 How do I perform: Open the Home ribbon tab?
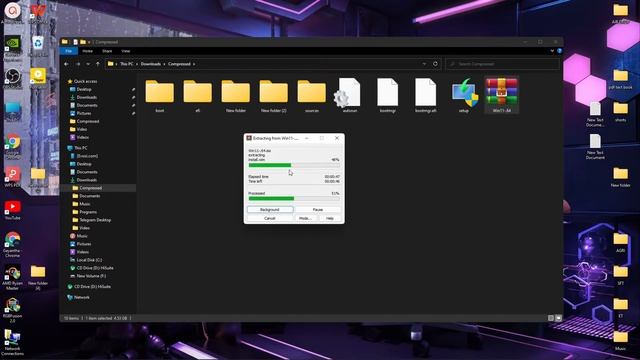87,51
